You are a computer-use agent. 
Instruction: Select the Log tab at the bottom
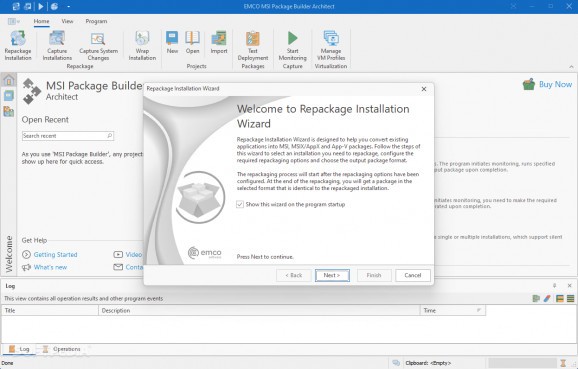(19, 349)
